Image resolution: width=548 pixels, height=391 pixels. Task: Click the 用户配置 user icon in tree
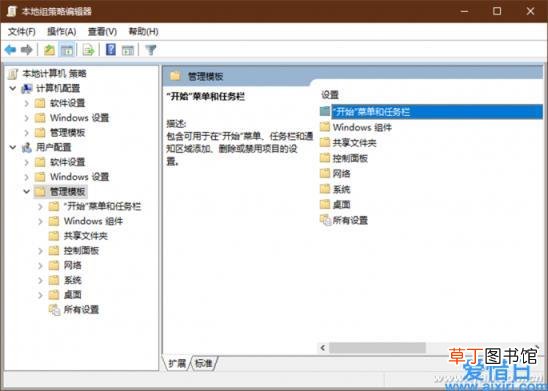pyautogui.click(x=27, y=147)
